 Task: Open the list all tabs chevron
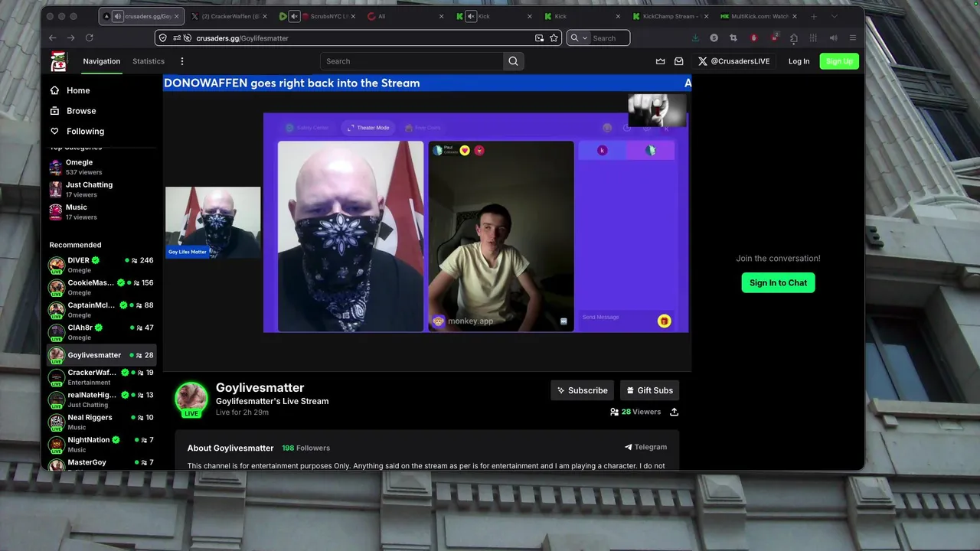(835, 16)
